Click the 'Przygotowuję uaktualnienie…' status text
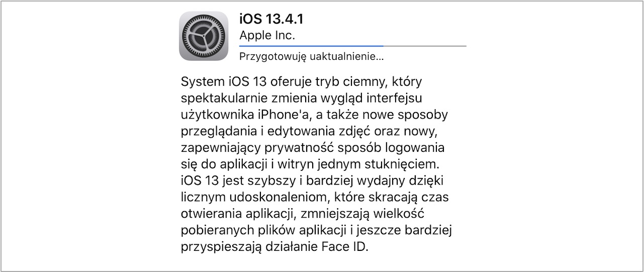Image resolution: width=644 pixels, height=272 pixels. [312, 56]
